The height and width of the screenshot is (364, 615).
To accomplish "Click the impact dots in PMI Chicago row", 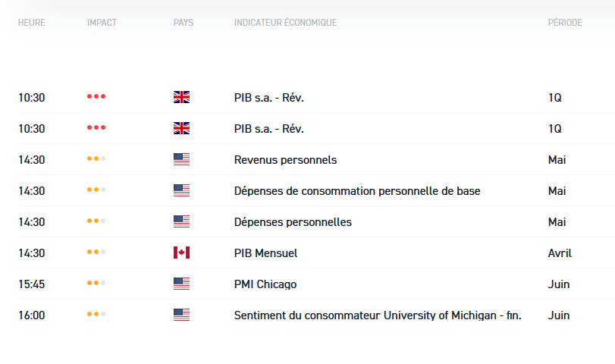I will [x=96, y=284].
